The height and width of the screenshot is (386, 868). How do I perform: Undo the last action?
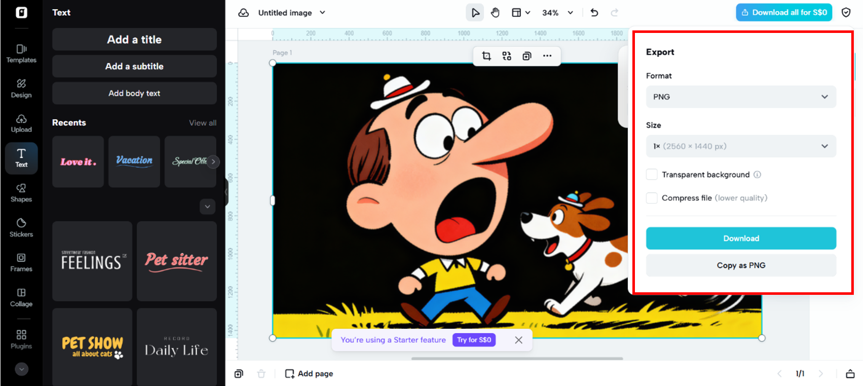594,13
